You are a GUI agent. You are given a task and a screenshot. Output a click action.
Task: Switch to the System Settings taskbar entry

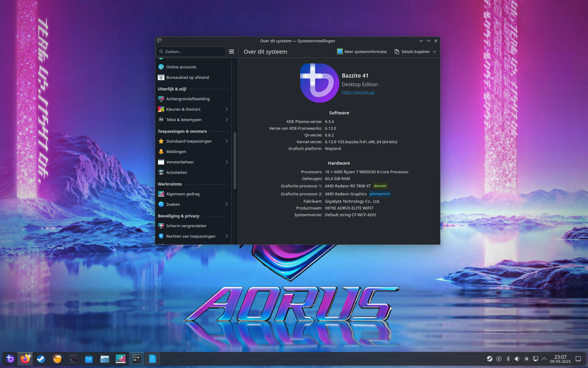click(137, 358)
